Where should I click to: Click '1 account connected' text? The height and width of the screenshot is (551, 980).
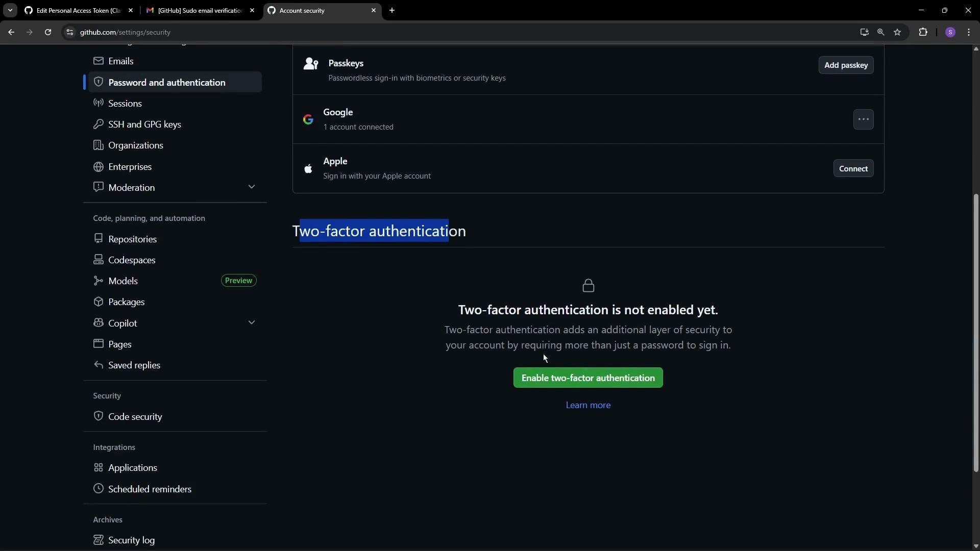(x=358, y=127)
